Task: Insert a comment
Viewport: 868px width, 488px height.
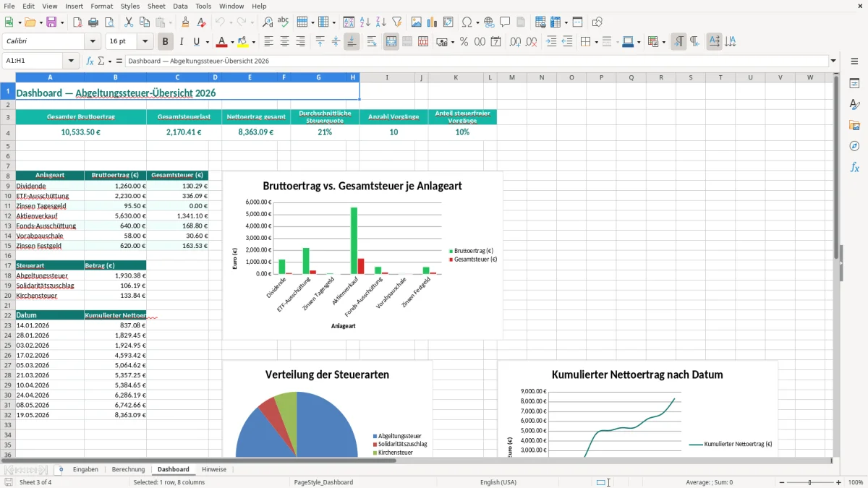Action: coord(505,22)
